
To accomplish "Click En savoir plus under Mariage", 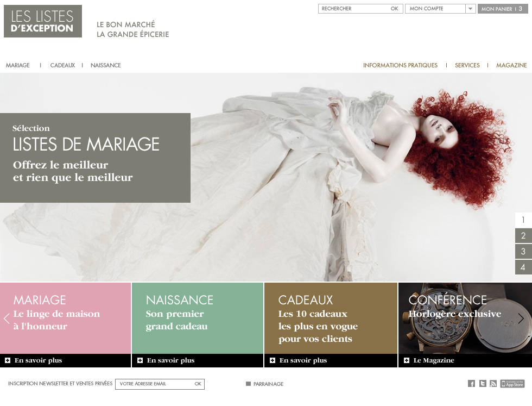I will (39, 360).
